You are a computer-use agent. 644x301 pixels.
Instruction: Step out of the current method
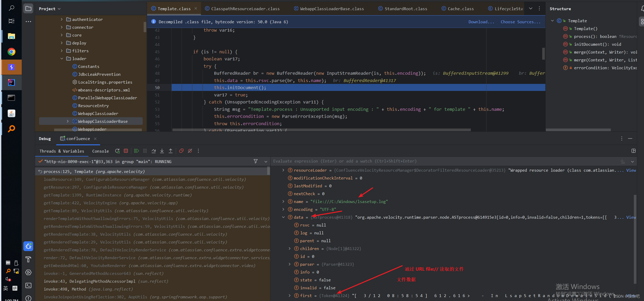point(171,151)
